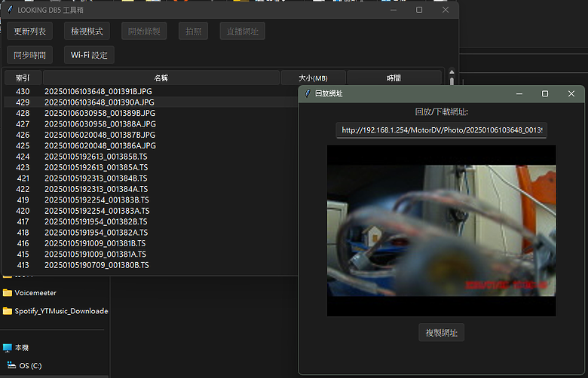Minimize the 回放網址 window
Screen dimensions: 588x378
[x=519, y=93]
